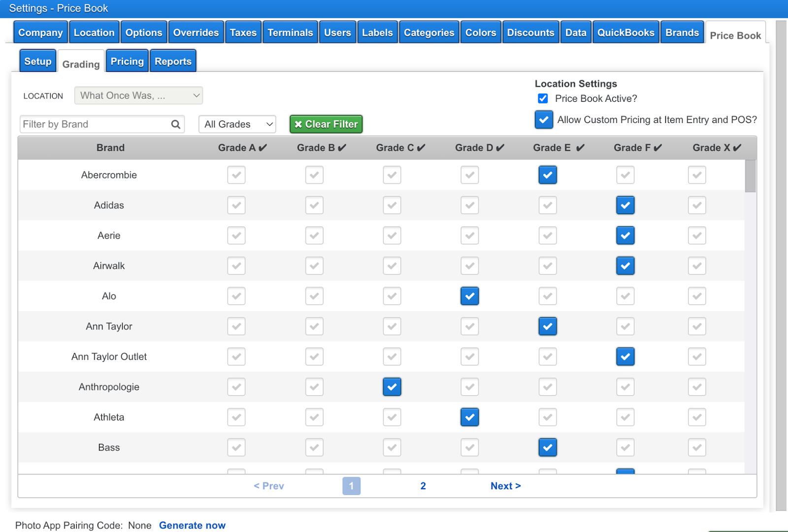Uncheck Grade E for Bass
788x532 pixels.
click(x=548, y=447)
